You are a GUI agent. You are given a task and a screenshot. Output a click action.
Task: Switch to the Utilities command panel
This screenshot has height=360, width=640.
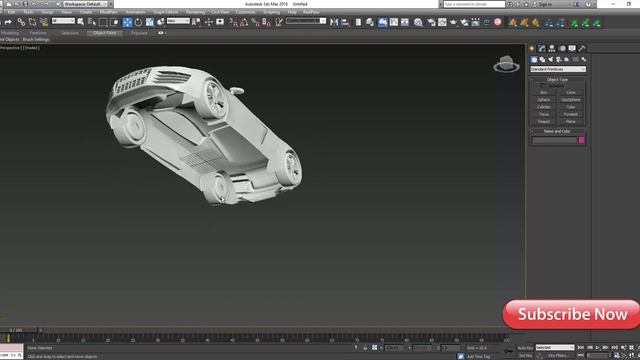tap(582, 48)
